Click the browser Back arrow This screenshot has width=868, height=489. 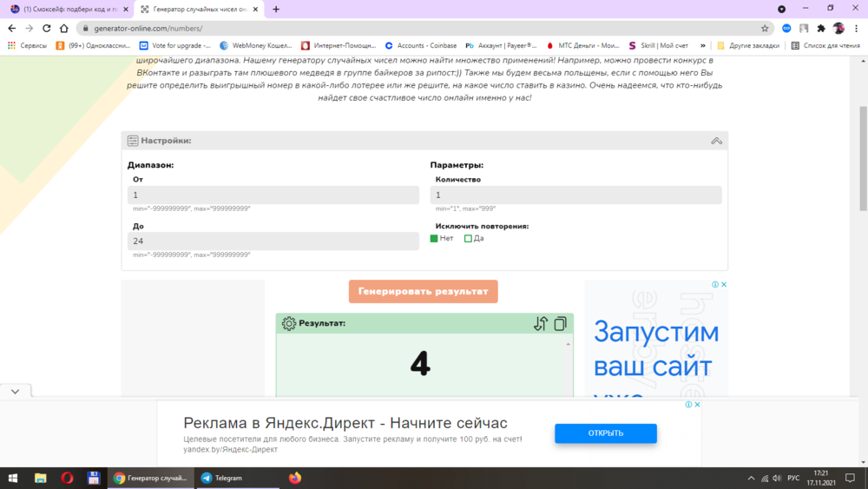[11, 29]
